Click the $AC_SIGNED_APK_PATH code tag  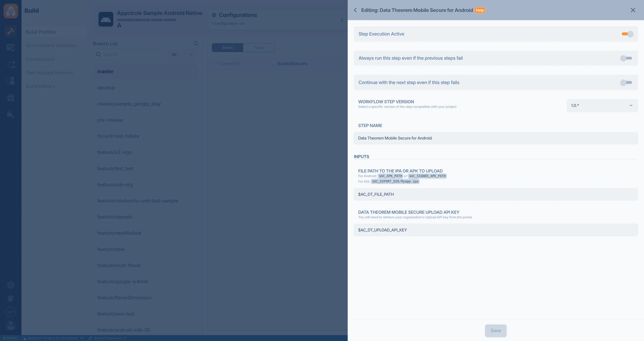[427, 176]
